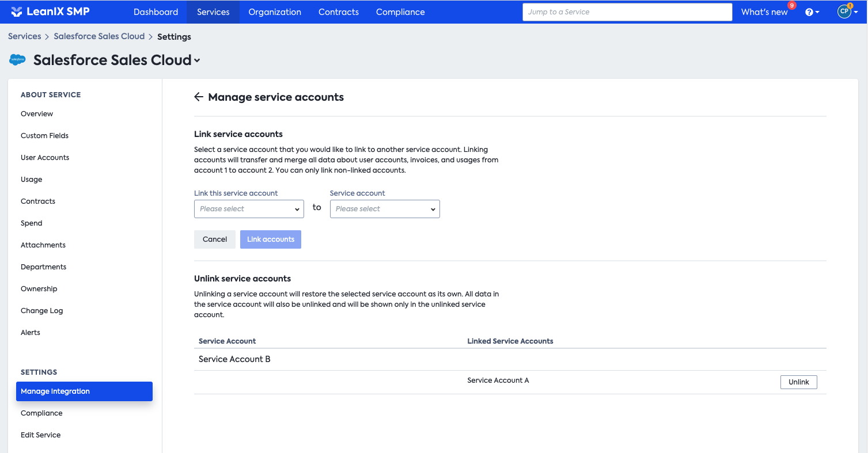Open Change Log in the sidebar

tap(42, 311)
